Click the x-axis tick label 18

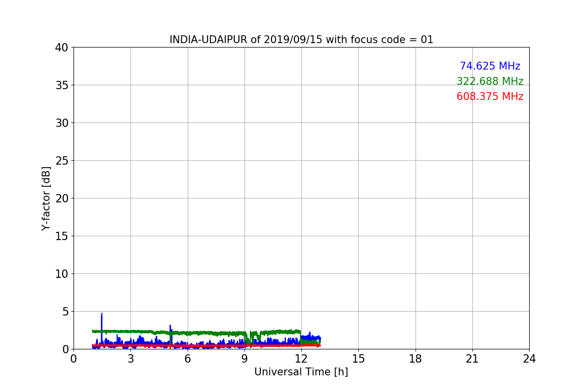(415, 359)
